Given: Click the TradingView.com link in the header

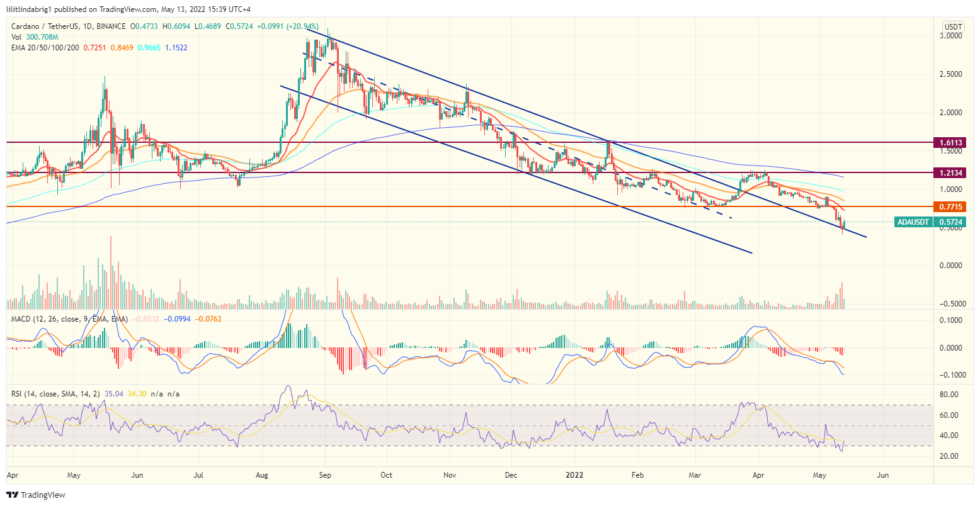Looking at the screenshot, I should tap(127, 8).
